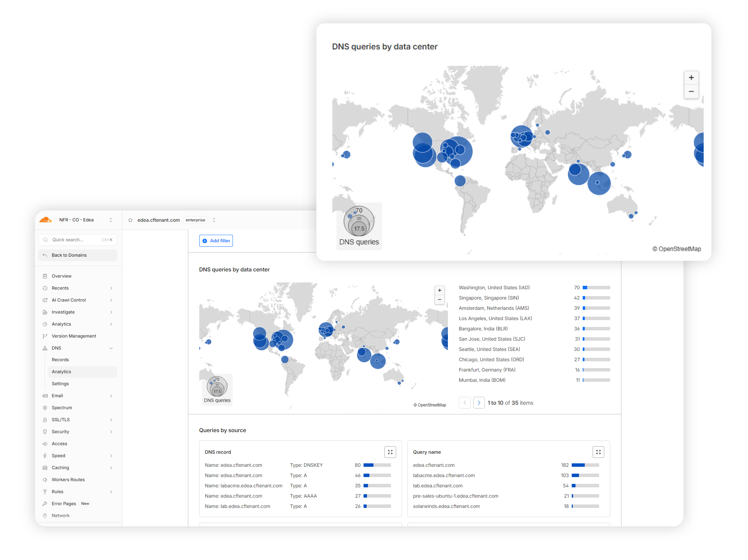Viewport: 748px width, 560px height.
Task: Click the Overview page icon
Action: click(45, 276)
